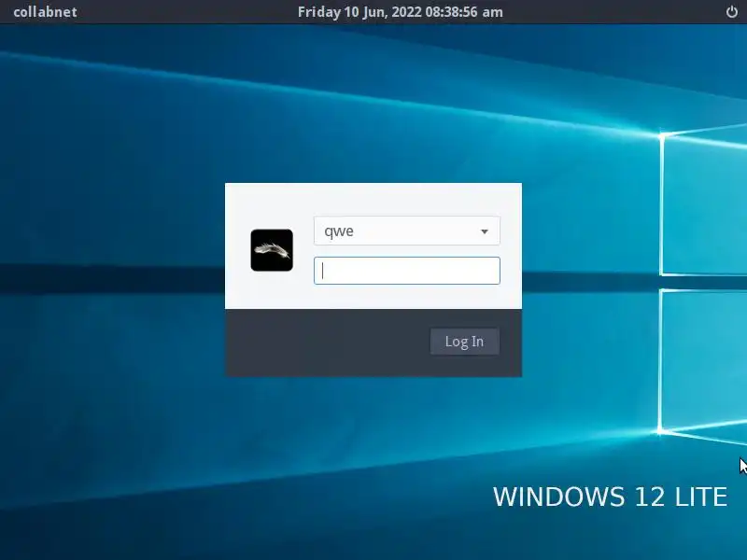Click the date and time clock
Screen dimensions: 747x560
pyautogui.click(x=401, y=12)
